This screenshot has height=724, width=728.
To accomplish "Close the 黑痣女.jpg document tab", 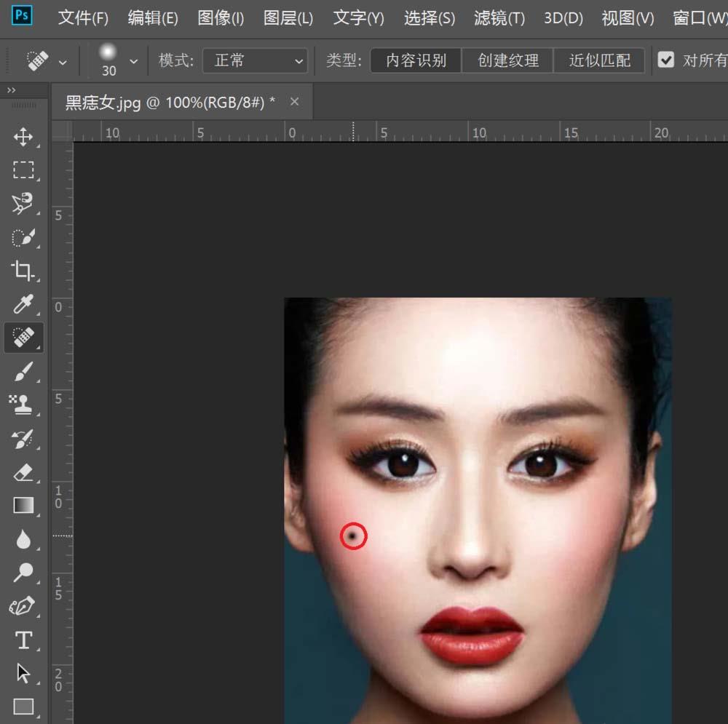I will point(295,102).
